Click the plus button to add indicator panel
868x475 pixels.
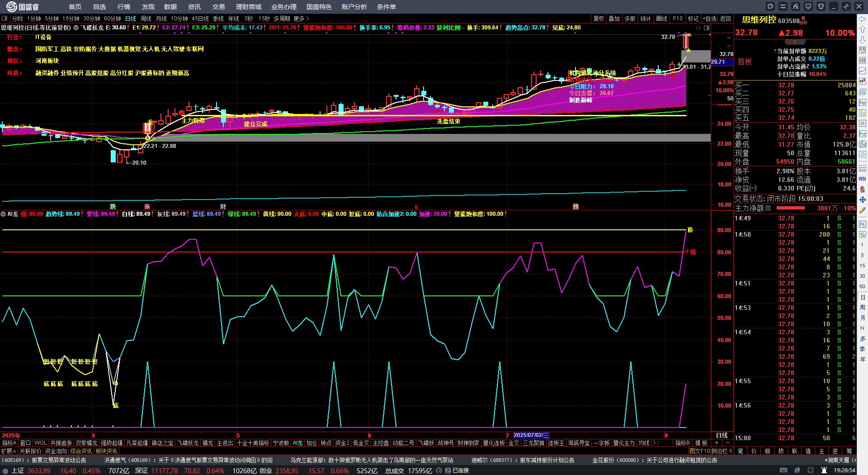[717, 443]
